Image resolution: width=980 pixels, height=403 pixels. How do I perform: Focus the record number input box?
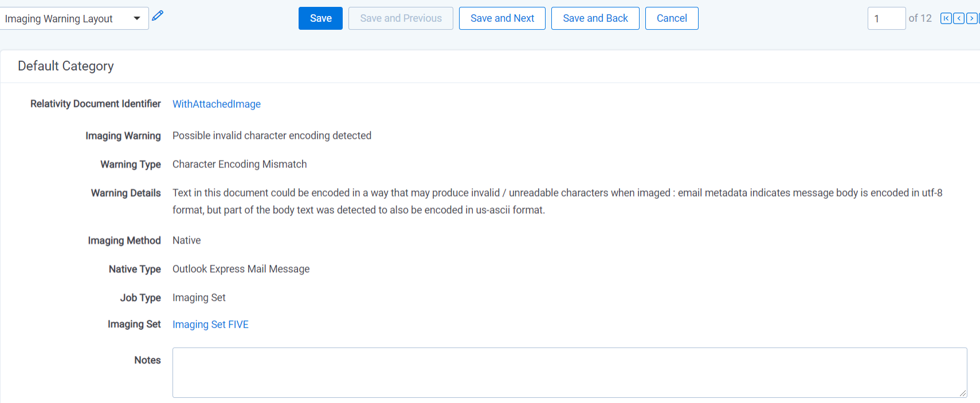point(886,18)
